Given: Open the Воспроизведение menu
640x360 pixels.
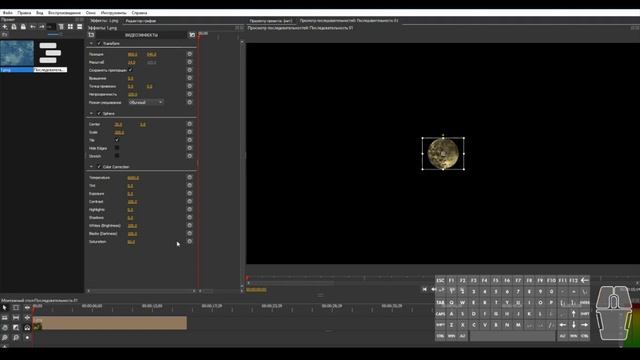Looking at the screenshot, I should click(x=64, y=13).
